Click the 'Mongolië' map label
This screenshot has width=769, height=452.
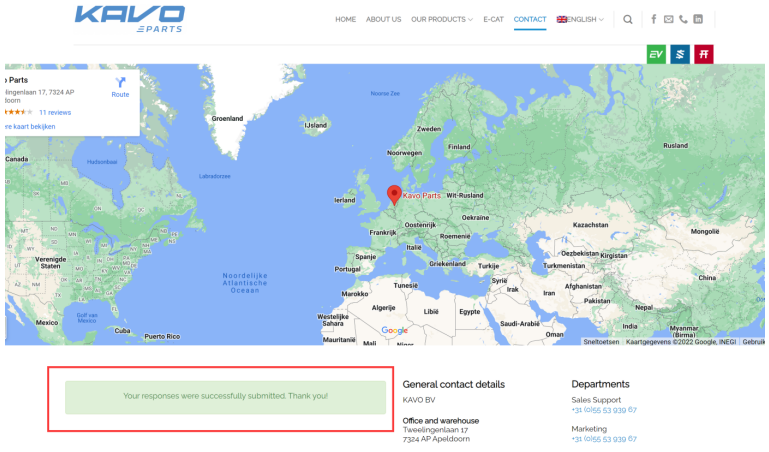click(x=705, y=231)
